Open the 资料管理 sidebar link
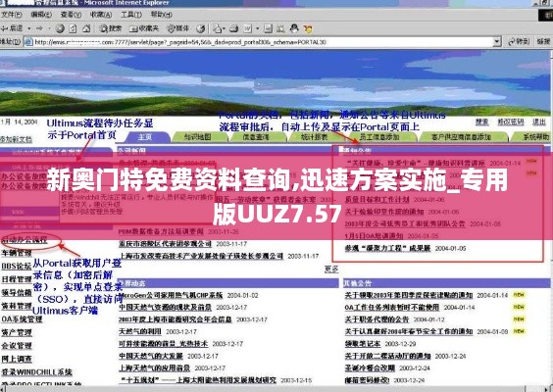Screen dimensions: 553x392 tap(17, 306)
